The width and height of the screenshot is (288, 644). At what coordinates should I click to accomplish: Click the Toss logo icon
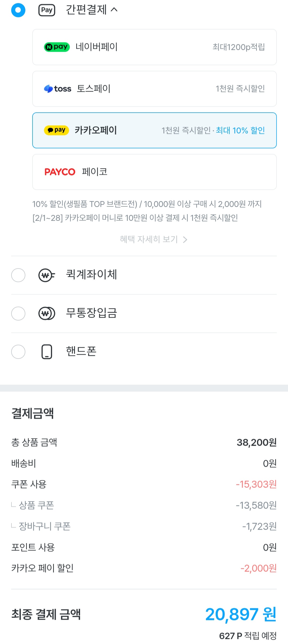click(x=58, y=89)
